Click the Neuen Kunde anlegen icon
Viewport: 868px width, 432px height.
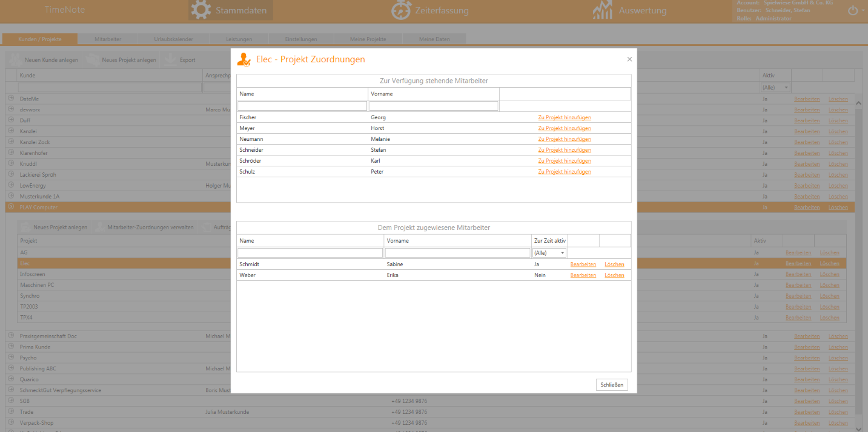click(x=15, y=60)
